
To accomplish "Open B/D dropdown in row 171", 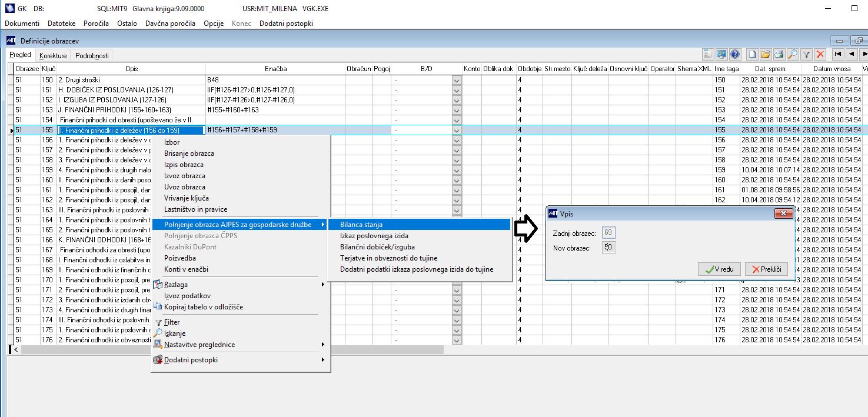I will (457, 290).
